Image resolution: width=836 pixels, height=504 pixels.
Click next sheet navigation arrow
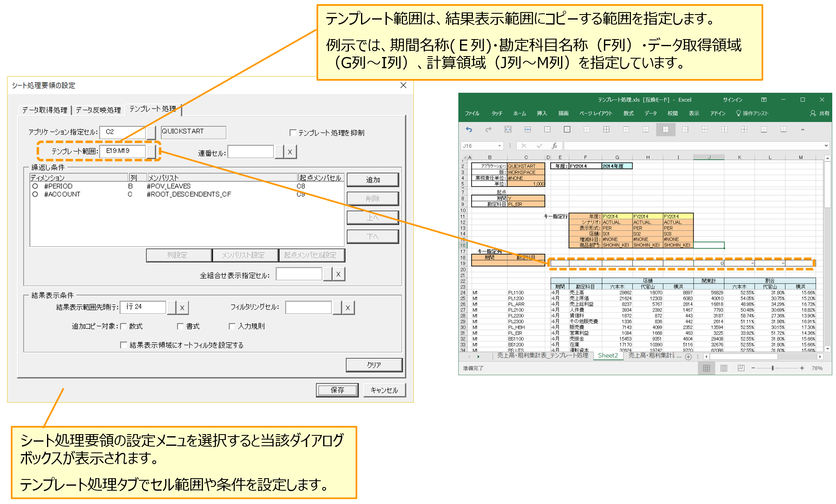point(478,357)
